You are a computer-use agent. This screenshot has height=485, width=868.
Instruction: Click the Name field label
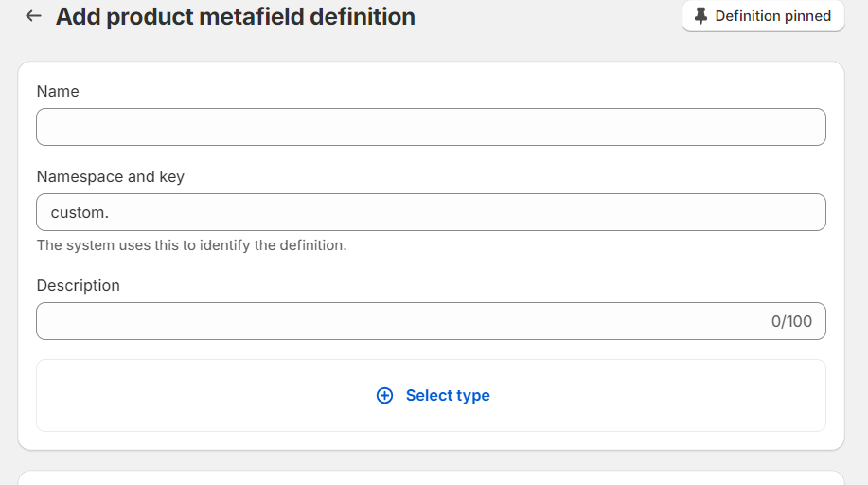(x=58, y=92)
